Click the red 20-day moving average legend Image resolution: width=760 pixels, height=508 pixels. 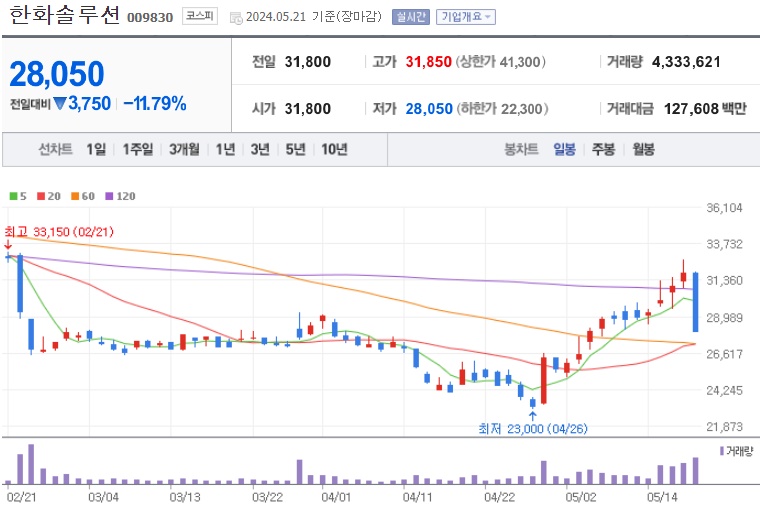click(x=48, y=196)
